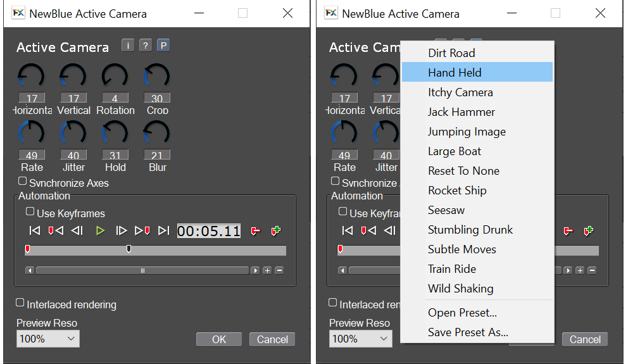628x364 pixels.
Task: Click the black timeline playhead marker, left window
Action: tap(129, 249)
